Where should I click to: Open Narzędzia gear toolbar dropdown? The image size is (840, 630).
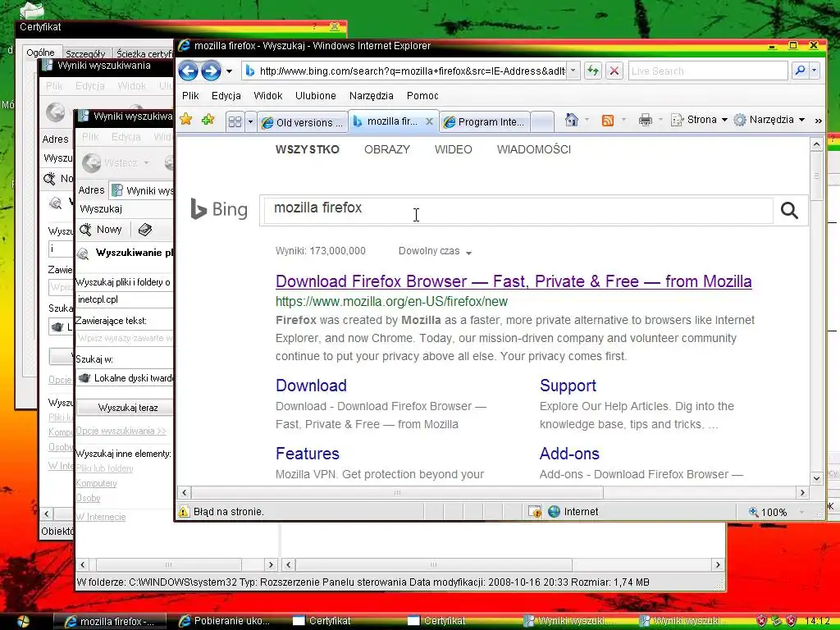769,120
